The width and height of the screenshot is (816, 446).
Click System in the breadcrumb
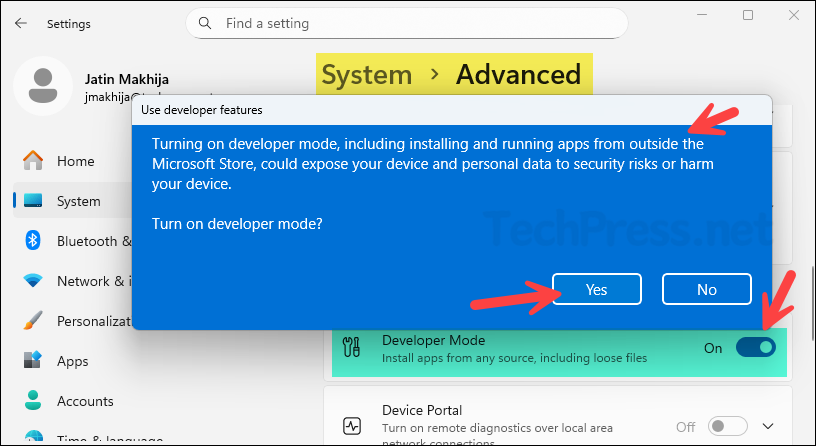[367, 74]
